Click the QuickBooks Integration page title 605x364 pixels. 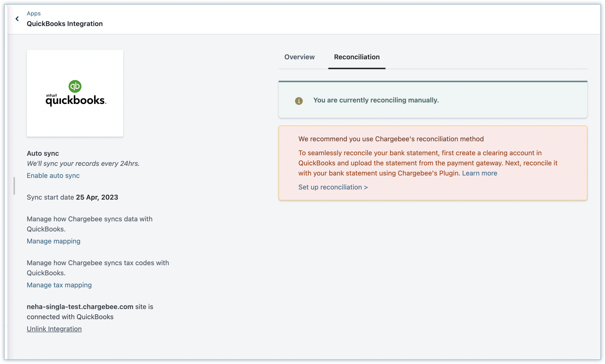[65, 24]
